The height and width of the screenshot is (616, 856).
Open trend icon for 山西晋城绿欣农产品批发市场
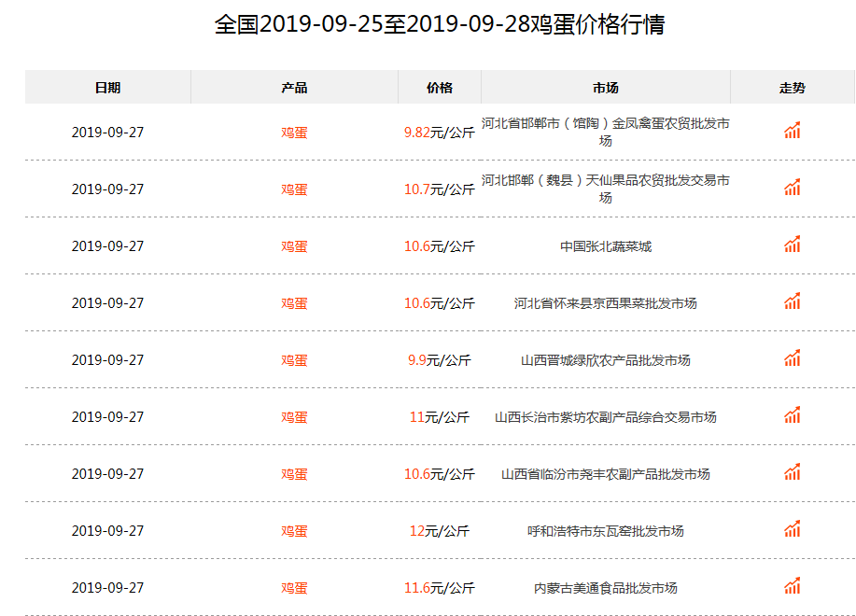point(793,357)
